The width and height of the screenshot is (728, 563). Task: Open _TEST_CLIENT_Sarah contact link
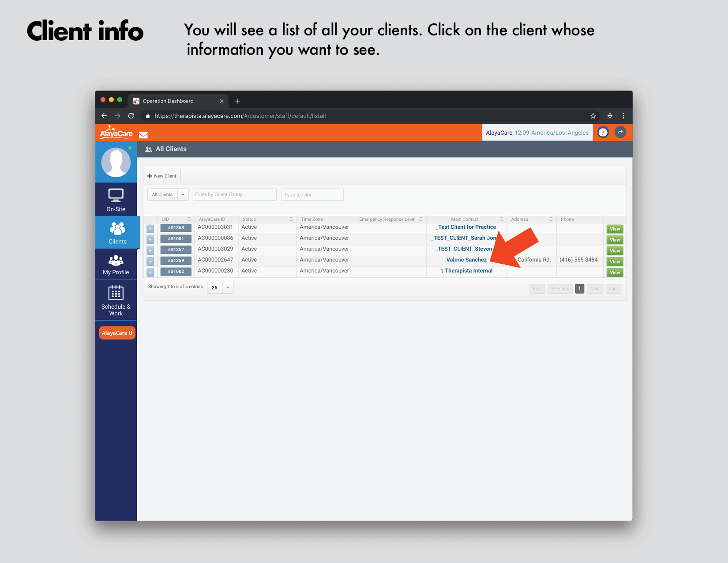click(x=463, y=238)
